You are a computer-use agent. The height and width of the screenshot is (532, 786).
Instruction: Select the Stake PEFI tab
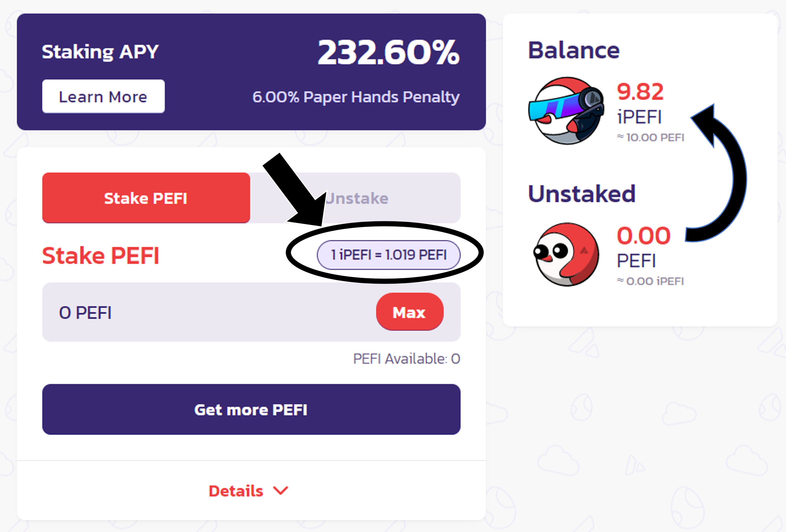(x=146, y=198)
